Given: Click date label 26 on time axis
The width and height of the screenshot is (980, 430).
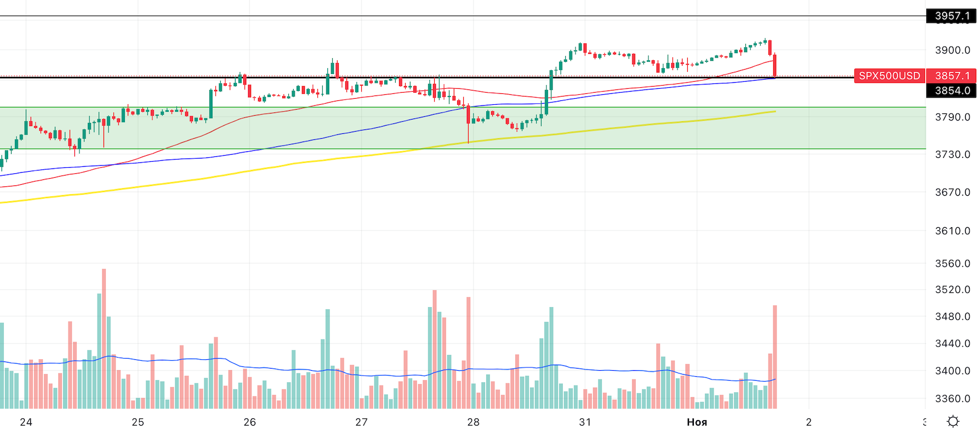Looking at the screenshot, I should click(249, 422).
